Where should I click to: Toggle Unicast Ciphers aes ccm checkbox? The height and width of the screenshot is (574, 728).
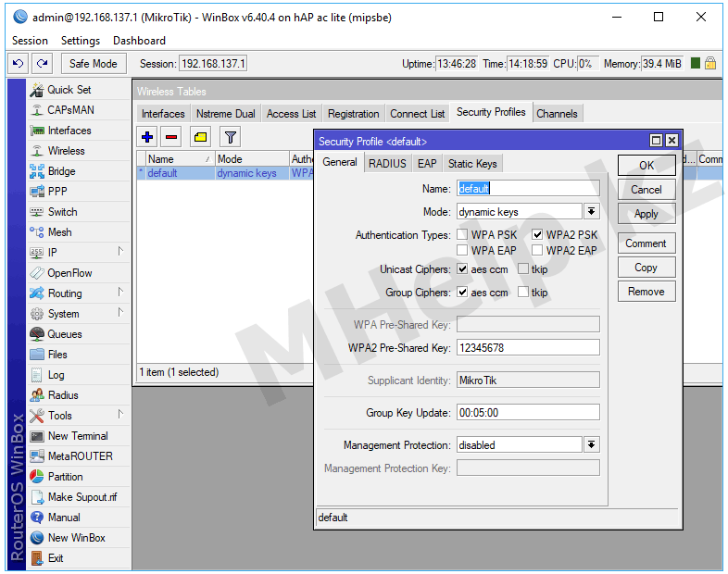tap(462, 269)
